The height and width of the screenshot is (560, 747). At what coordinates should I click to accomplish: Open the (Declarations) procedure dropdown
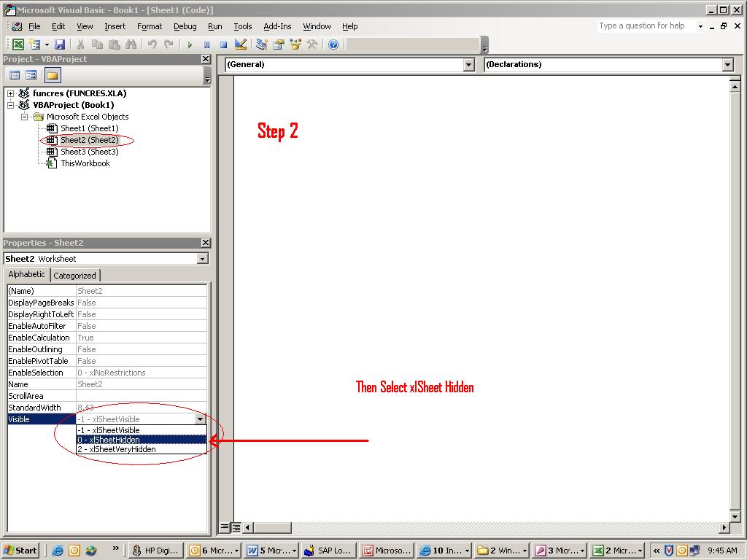pos(727,65)
